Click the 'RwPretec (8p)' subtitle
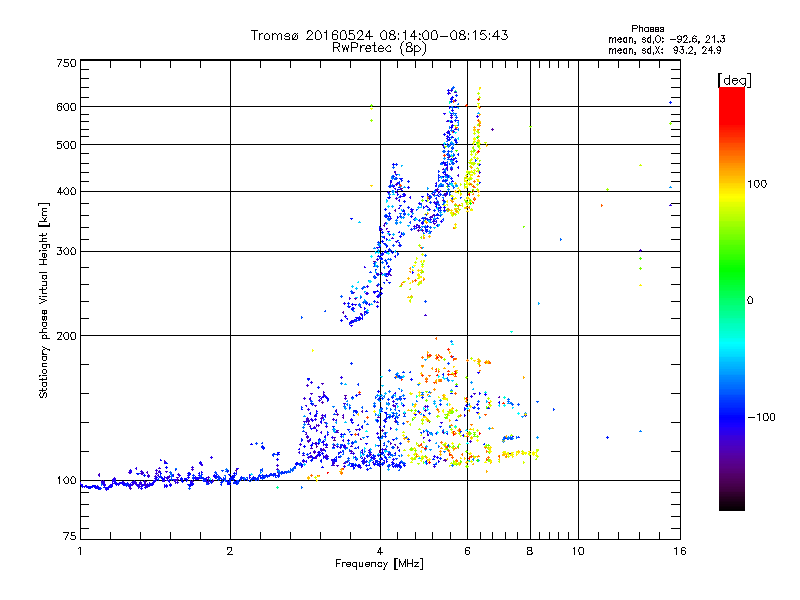 379,48
